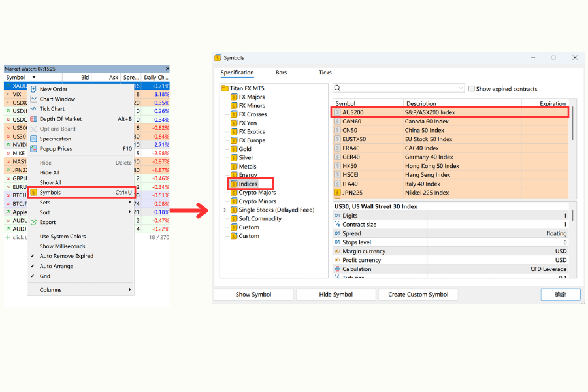This screenshot has width=588, height=392.
Task: Toggle Auto Arrange option off
Action: pos(33,266)
